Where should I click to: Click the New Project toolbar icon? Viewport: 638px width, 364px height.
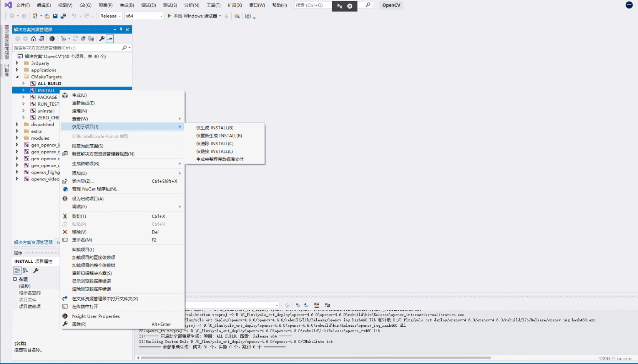tap(35, 16)
